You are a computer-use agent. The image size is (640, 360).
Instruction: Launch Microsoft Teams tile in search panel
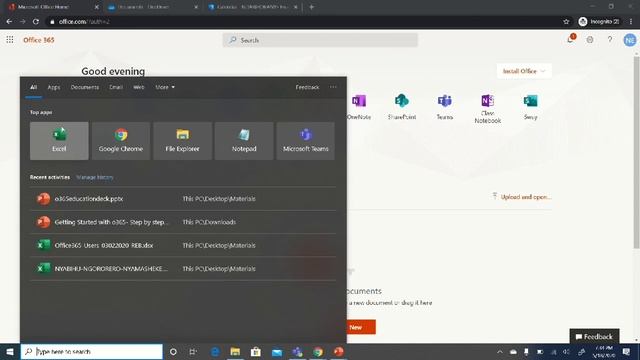(306, 141)
